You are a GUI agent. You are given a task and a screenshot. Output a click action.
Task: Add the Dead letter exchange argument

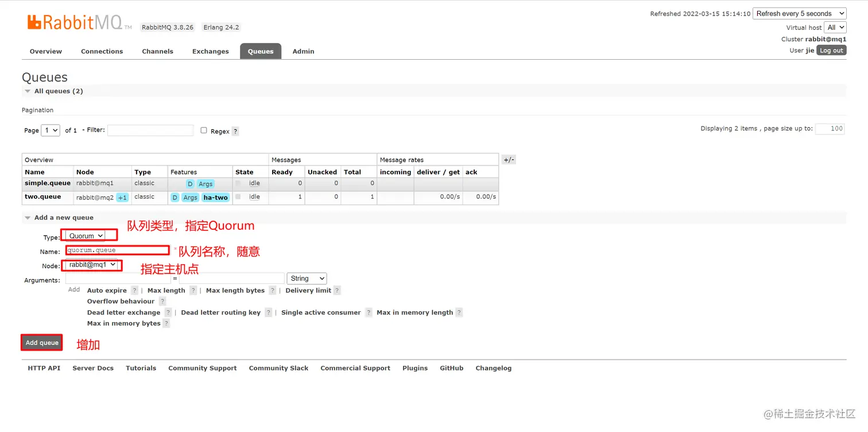point(123,313)
